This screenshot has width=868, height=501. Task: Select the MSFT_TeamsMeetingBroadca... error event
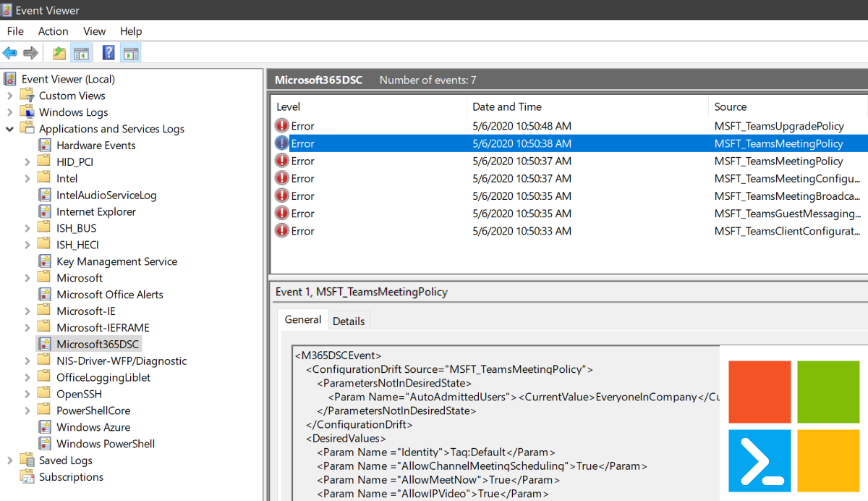tap(569, 195)
